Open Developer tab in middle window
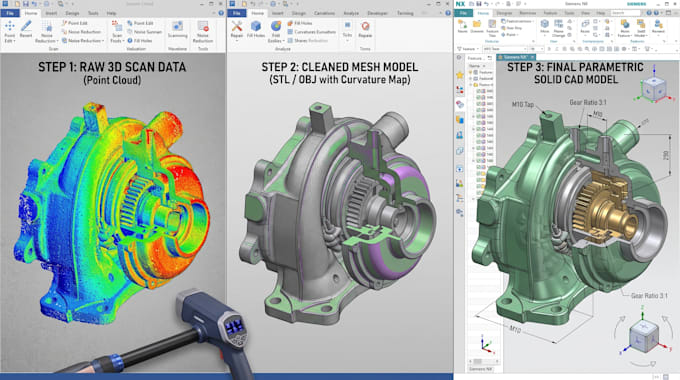Viewport: 680px width, 380px height. tap(377, 13)
